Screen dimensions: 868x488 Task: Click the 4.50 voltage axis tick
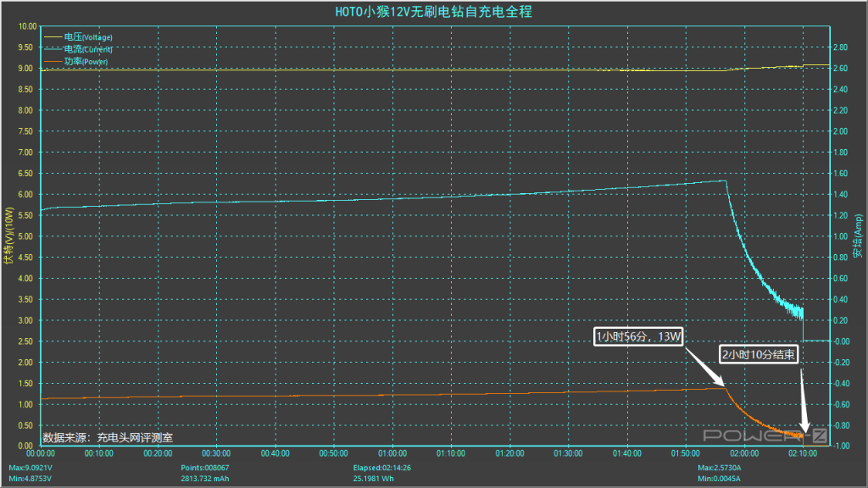tap(25, 258)
